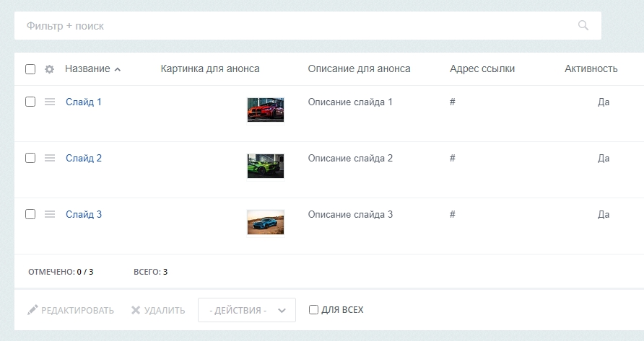
Task: Click text Описание слайда 3
Action: (350, 214)
